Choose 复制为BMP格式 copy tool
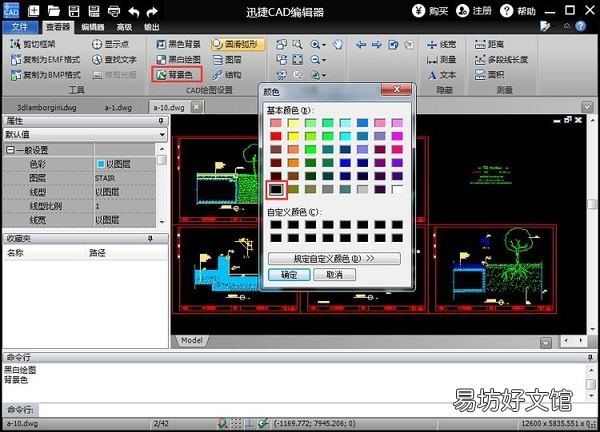600x432 pixels. [46, 75]
